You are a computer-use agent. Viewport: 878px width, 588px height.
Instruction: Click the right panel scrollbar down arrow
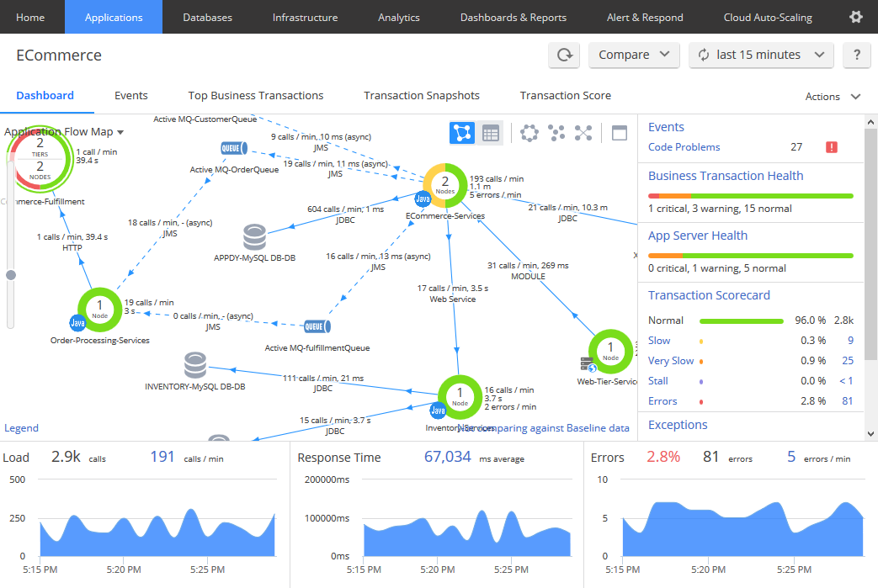870,433
